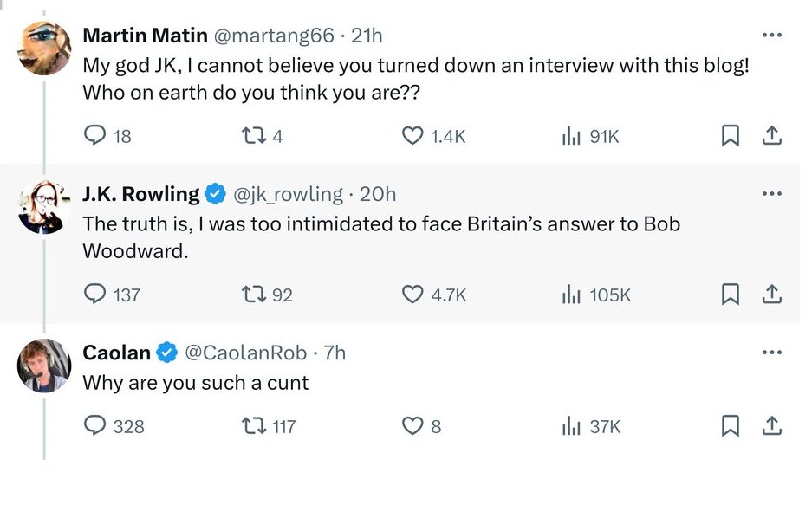
Task: Share Martin Matin's tweet
Action: pyautogui.click(x=772, y=136)
